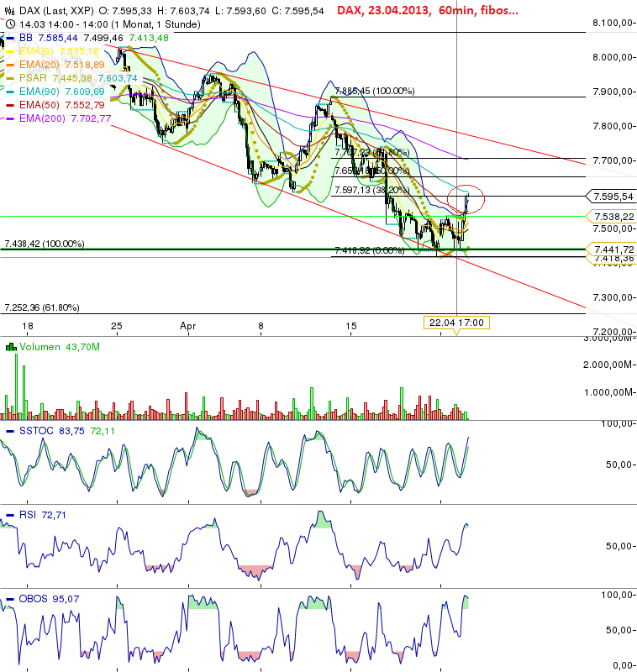Click the EMA(90) legend entry
Image resolution: width=637 pixels, height=672 pixels.
pyautogui.click(x=61, y=92)
